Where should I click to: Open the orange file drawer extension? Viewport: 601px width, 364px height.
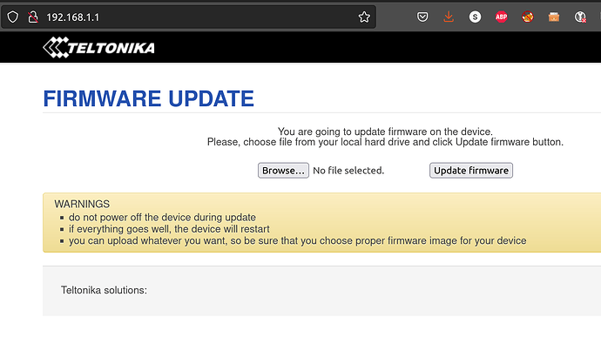[x=554, y=17]
